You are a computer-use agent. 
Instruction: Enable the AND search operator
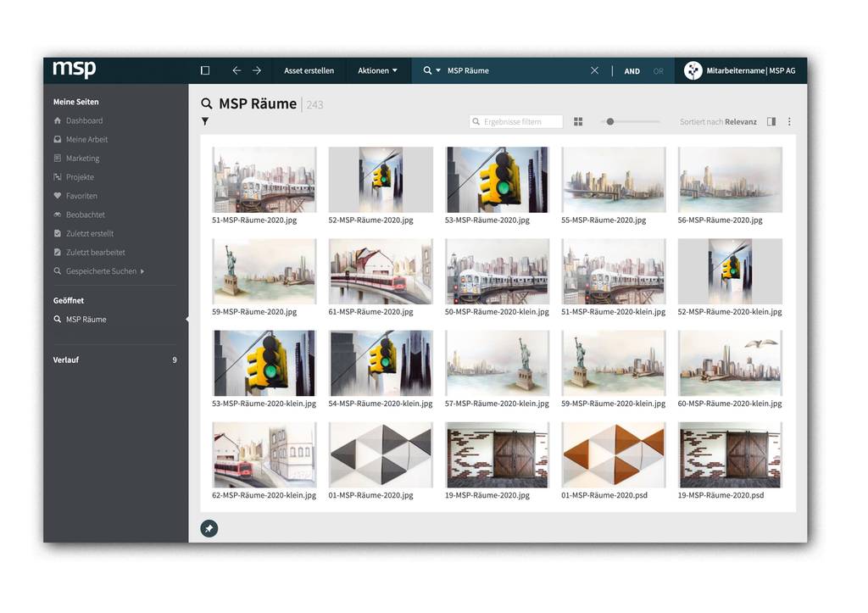(x=632, y=71)
